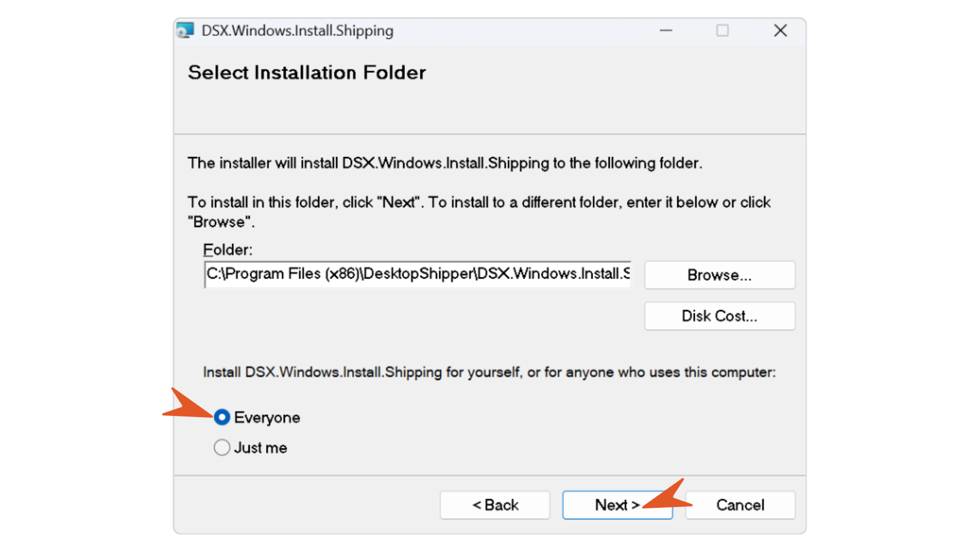Click the red arrow pointing at Everyone
980x552 pixels.
click(x=188, y=403)
